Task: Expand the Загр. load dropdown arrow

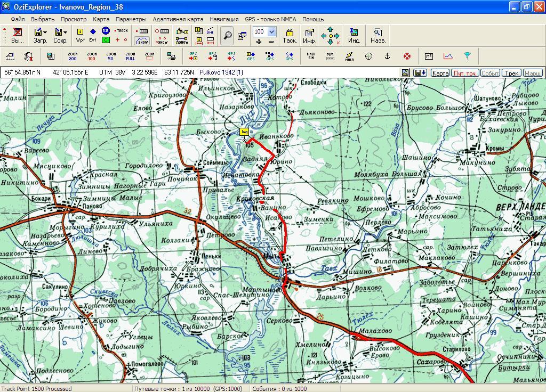Action: tap(45, 32)
